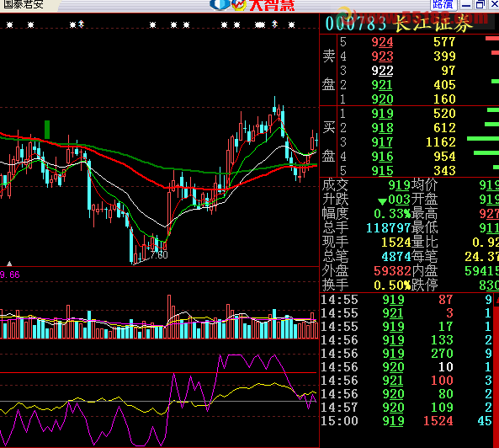Screen dimensions: 499x448
Task: Click the magenta 9.66 indicator value
Action: click(x=10, y=275)
